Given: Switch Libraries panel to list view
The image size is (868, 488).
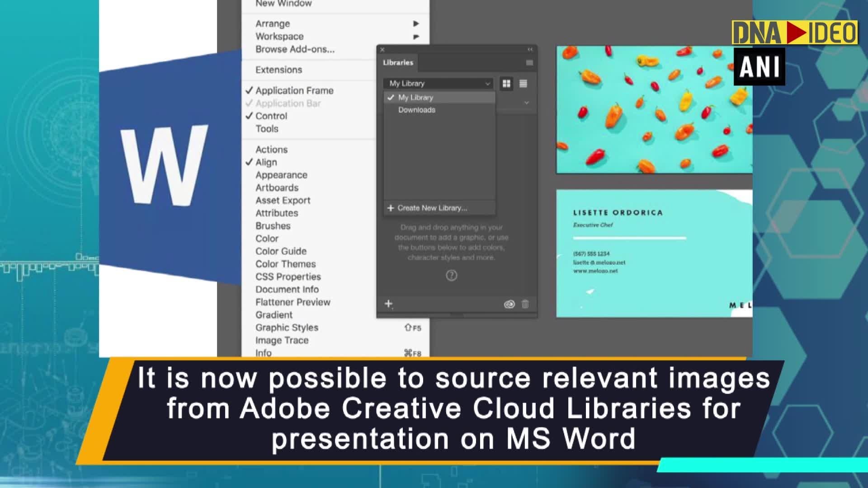Looking at the screenshot, I should coord(523,83).
